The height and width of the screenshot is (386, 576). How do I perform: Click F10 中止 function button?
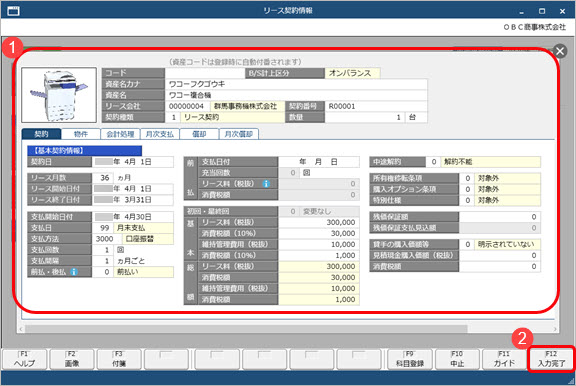457,359
